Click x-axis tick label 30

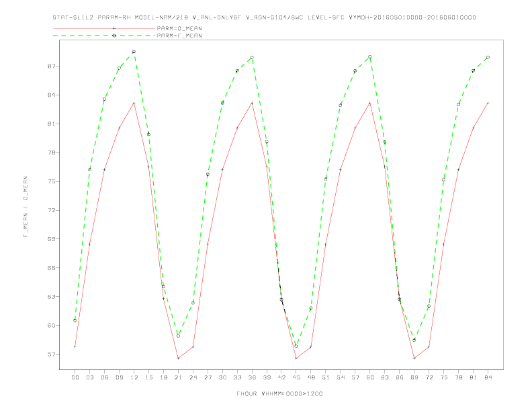pos(222,377)
